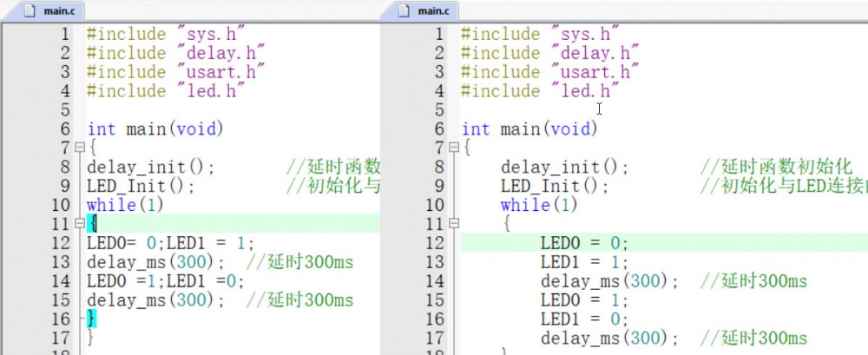
Task: Click comment '//延时300ms' on line 13 left editor
Action: 299,261
